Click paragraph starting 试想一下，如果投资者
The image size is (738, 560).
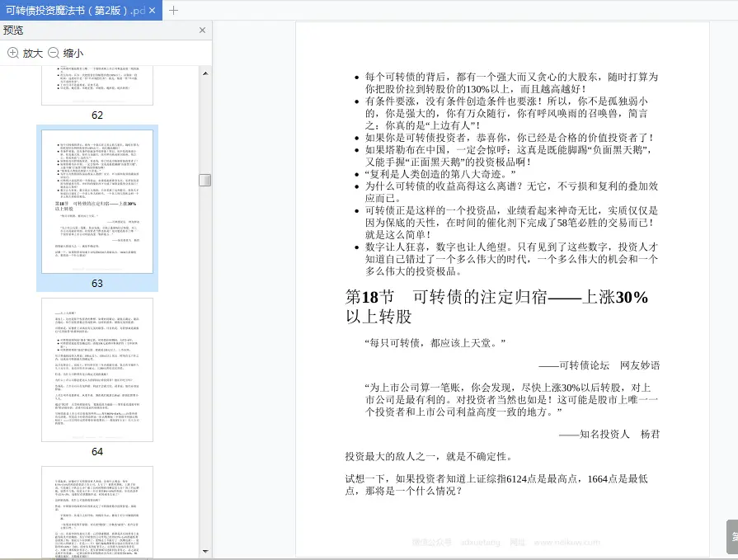pyautogui.click(x=496, y=485)
